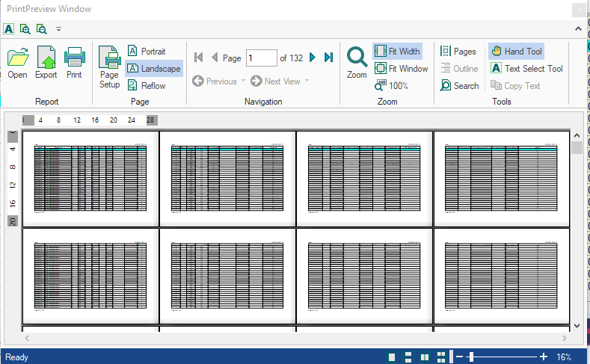The height and width of the screenshot is (364, 590).
Task: Click the first page thumbnail
Action: pyautogui.click(x=90, y=179)
